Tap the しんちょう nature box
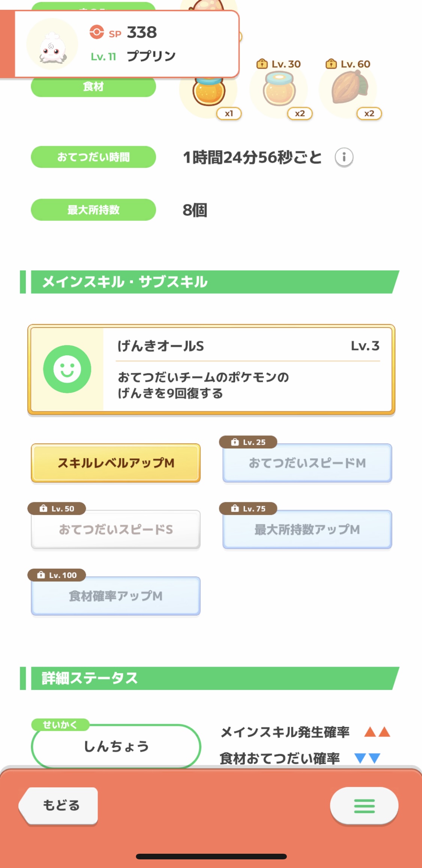This screenshot has width=422, height=868. [116, 746]
